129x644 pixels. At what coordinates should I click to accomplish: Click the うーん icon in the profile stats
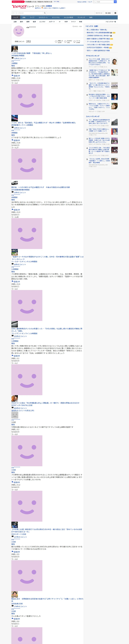(x=75, y=42)
